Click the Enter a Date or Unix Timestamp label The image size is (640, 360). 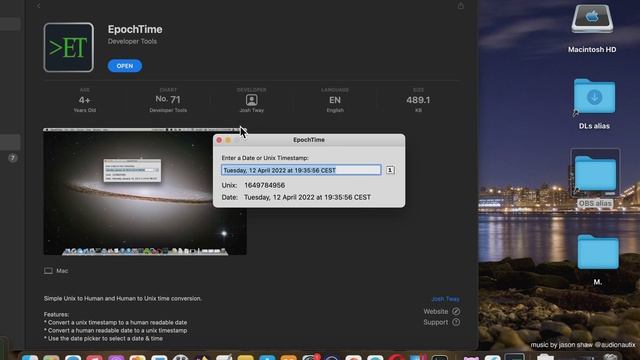point(265,158)
